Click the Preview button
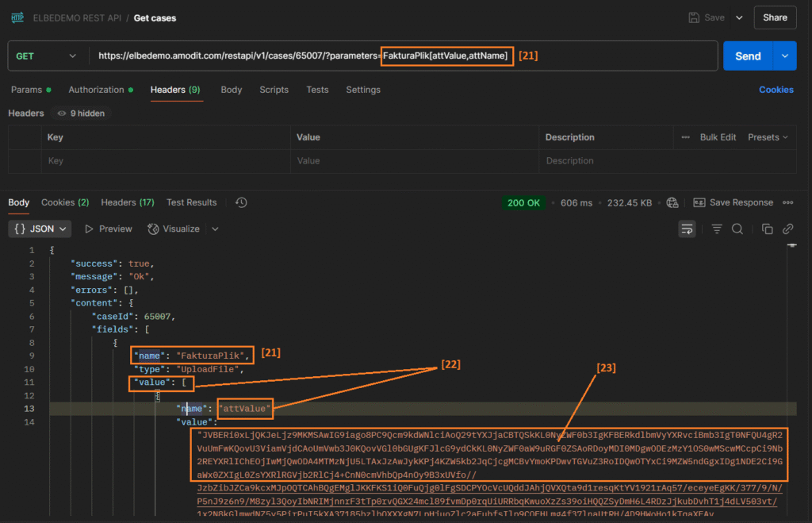Image resolution: width=812 pixels, height=523 pixels. (108, 229)
